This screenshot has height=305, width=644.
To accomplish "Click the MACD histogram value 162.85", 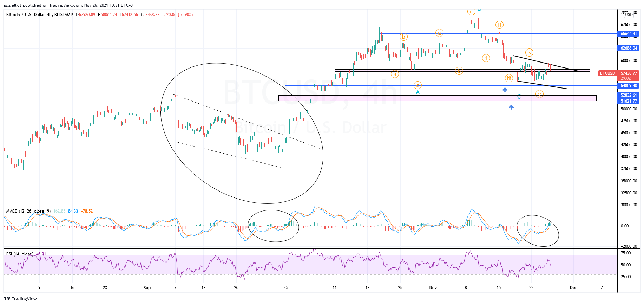I will (x=59, y=211).
